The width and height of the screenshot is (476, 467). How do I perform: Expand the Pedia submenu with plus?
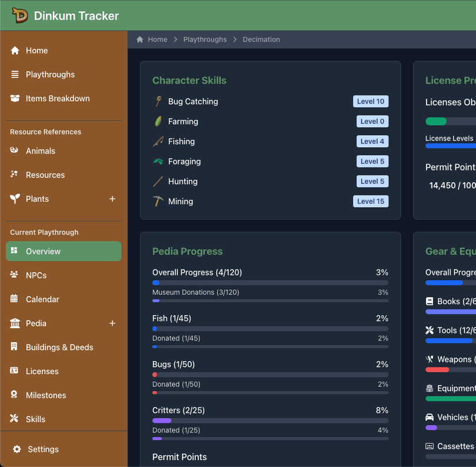click(x=113, y=323)
